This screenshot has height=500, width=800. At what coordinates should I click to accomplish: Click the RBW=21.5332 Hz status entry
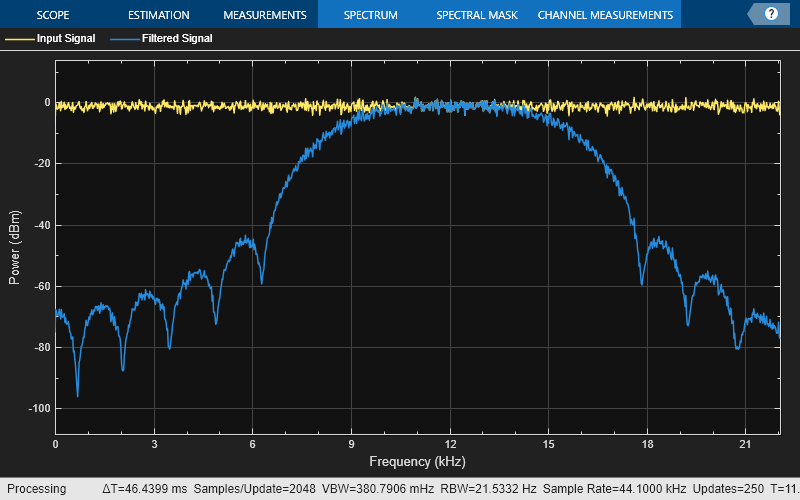pyautogui.click(x=488, y=489)
